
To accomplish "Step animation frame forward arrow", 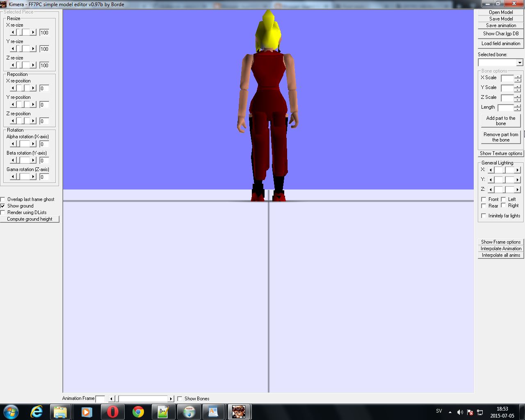I will pos(171,399).
